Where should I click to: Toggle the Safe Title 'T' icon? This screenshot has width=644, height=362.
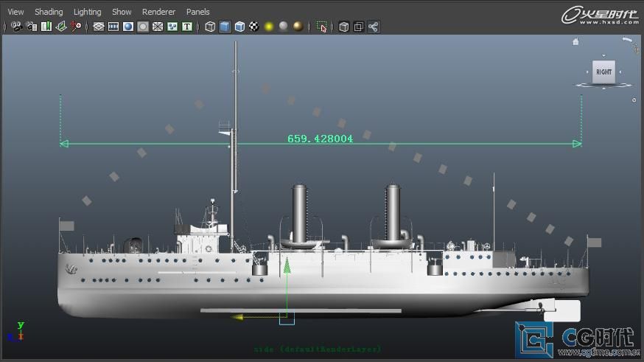click(187, 27)
